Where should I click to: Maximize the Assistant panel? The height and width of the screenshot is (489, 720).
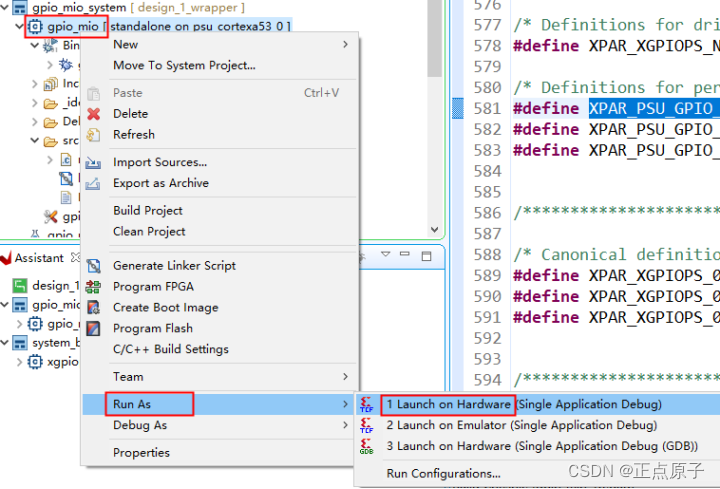point(427,256)
